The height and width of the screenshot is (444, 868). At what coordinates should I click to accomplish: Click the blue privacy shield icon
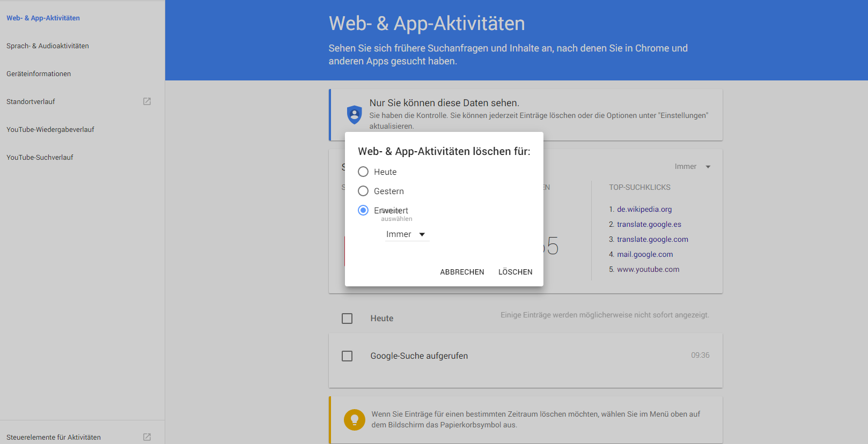coord(354,114)
